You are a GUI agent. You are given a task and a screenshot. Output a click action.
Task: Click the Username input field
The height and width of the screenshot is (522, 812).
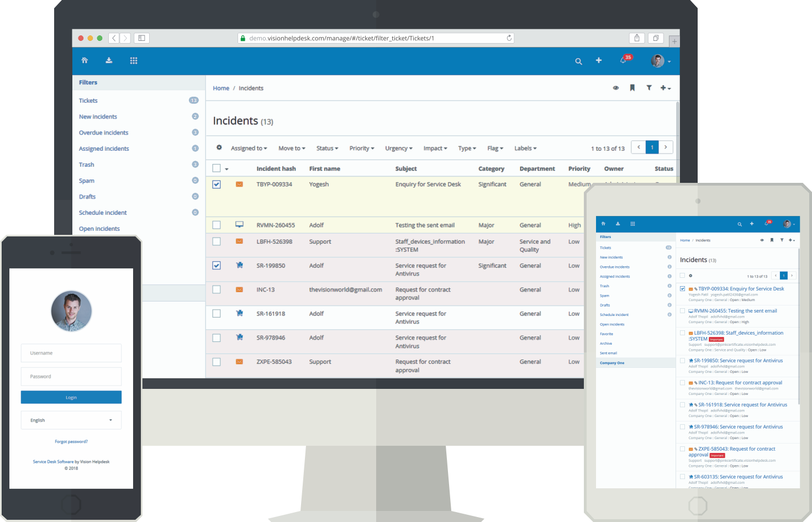pyautogui.click(x=71, y=353)
